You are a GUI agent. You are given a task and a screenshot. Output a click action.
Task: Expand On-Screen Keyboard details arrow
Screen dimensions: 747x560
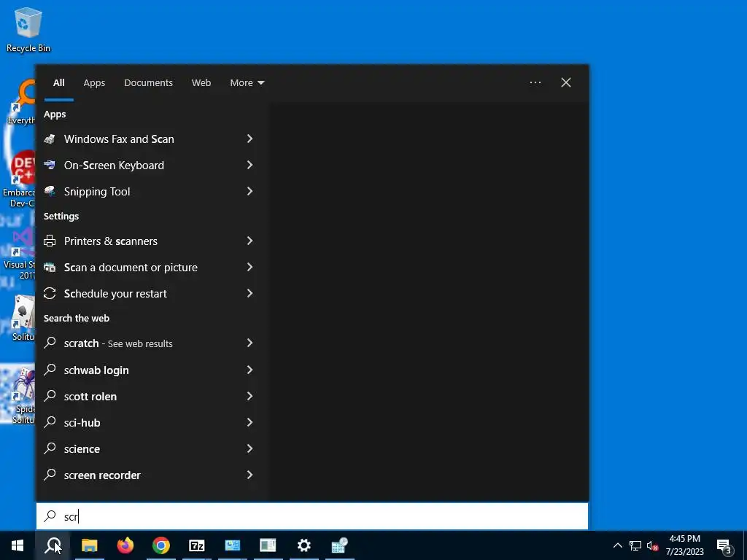click(249, 165)
